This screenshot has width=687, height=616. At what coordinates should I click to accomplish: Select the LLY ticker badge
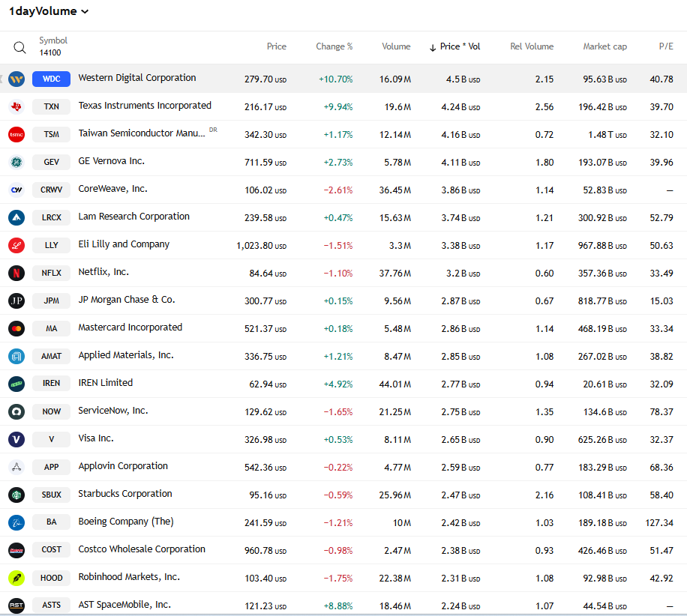tap(51, 245)
